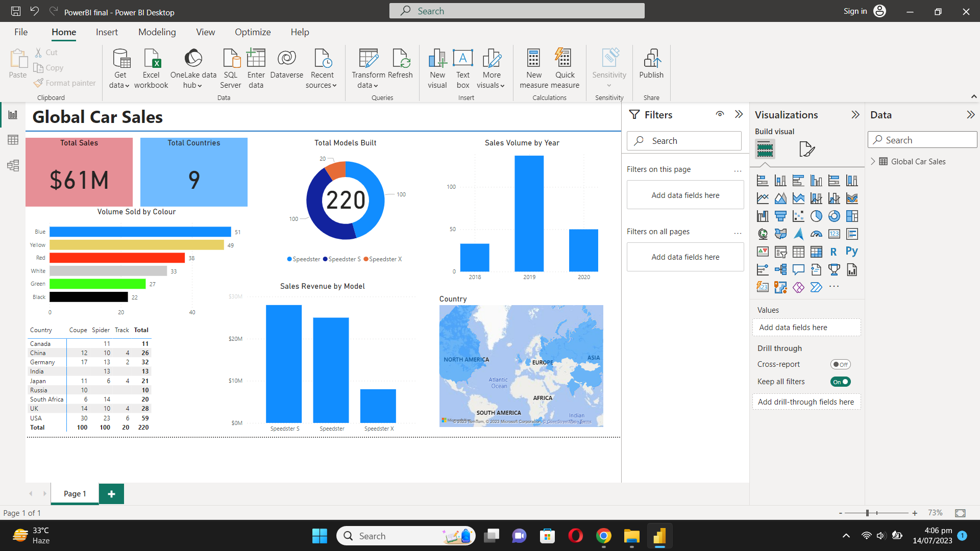Click the zoom slider handle

pyautogui.click(x=867, y=513)
